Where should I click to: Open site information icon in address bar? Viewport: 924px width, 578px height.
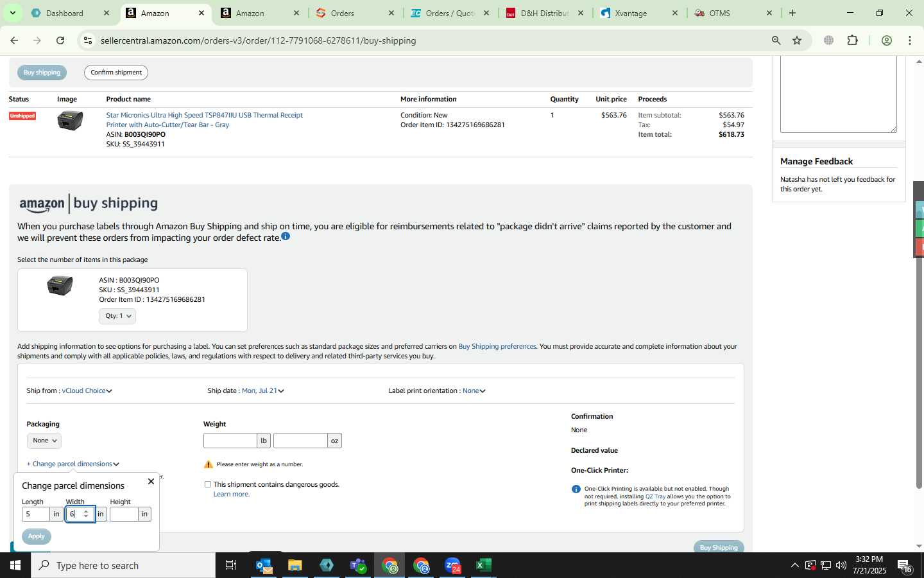[88, 40]
